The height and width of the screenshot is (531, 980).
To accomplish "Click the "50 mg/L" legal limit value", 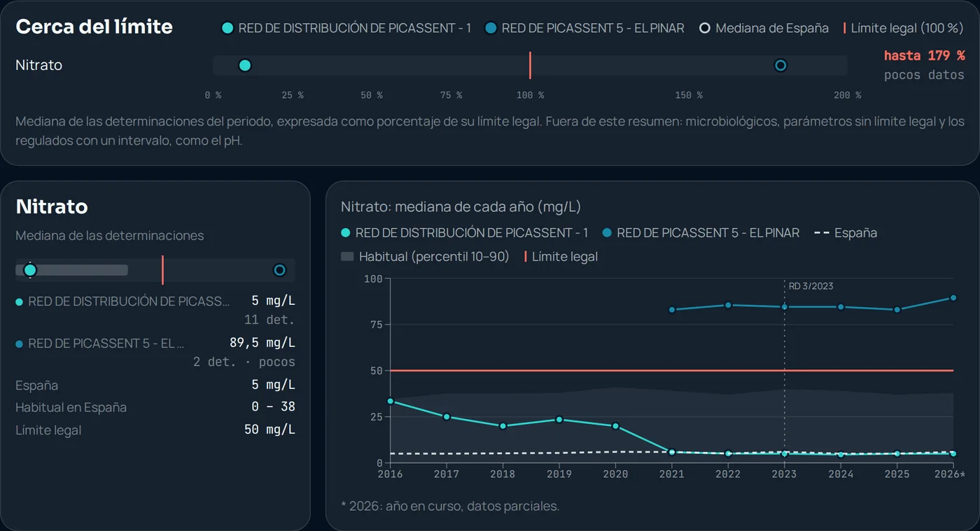I will (269, 430).
